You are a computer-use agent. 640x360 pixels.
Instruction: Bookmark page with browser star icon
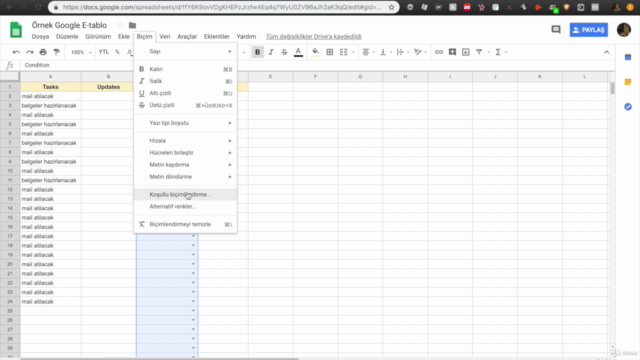click(391, 7)
